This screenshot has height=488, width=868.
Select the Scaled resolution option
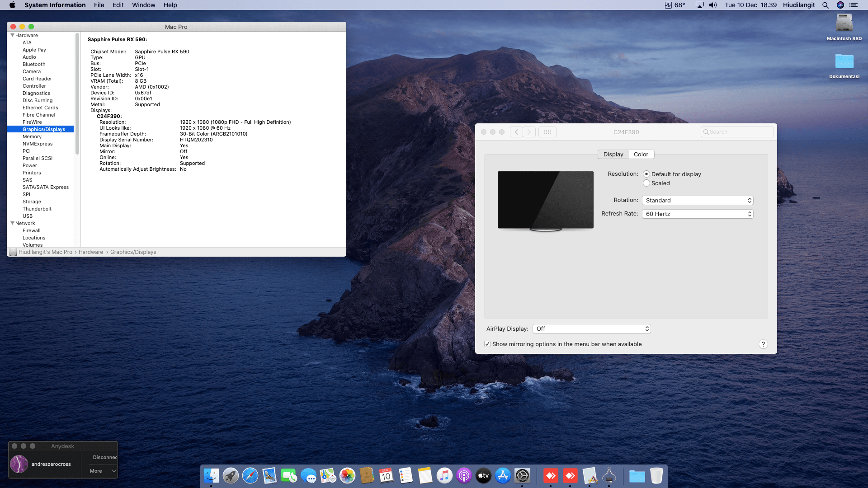[646, 183]
